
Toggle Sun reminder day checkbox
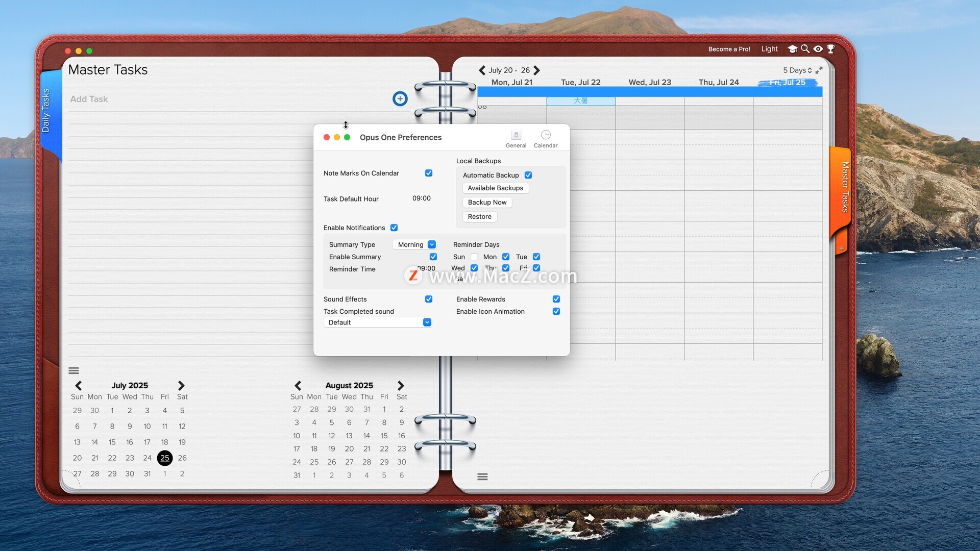474,257
